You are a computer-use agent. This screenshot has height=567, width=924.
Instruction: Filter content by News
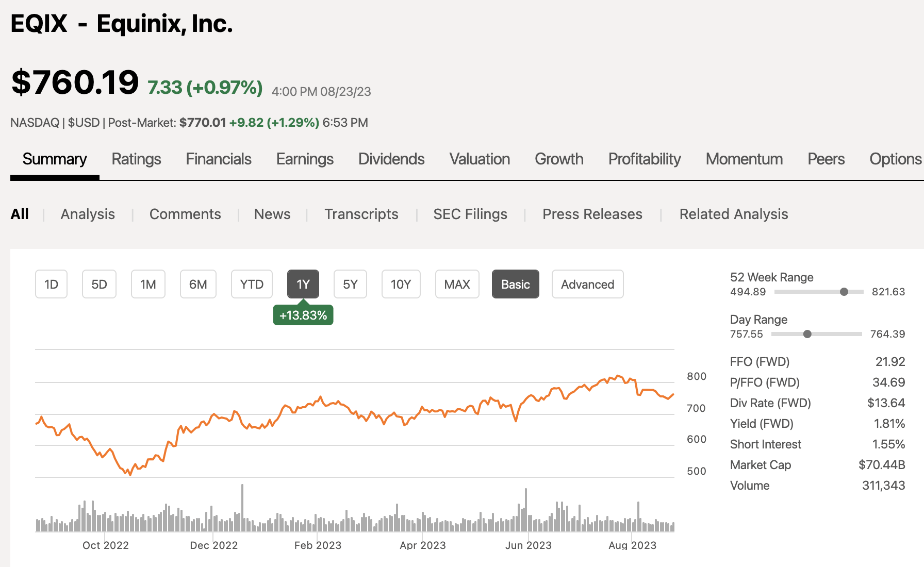coord(272,214)
